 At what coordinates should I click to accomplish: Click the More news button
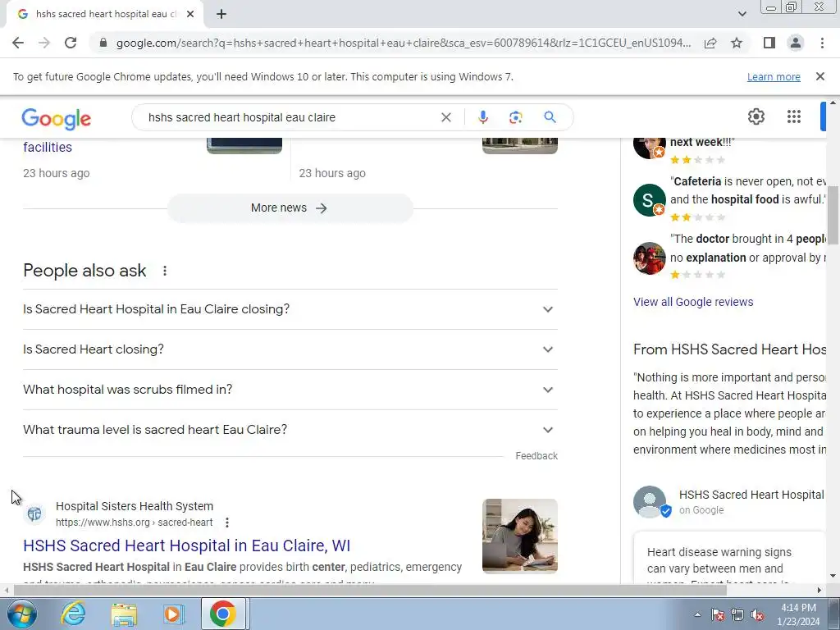[x=290, y=208]
